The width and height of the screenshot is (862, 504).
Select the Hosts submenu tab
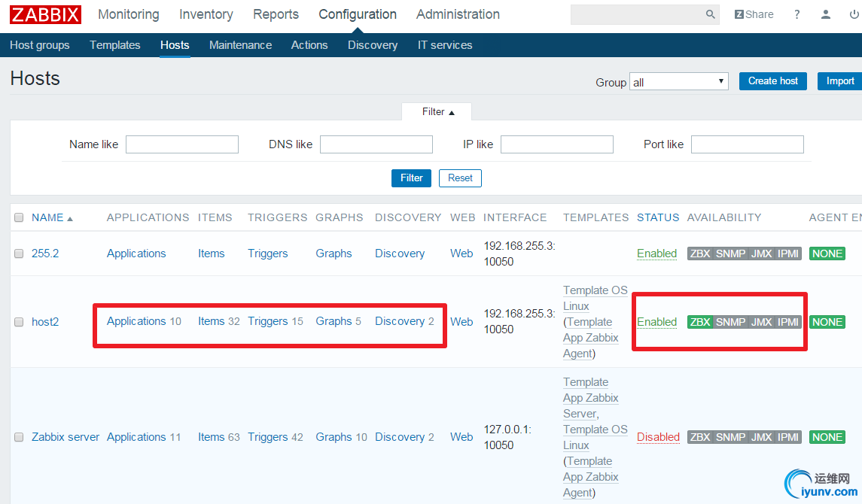tap(175, 45)
